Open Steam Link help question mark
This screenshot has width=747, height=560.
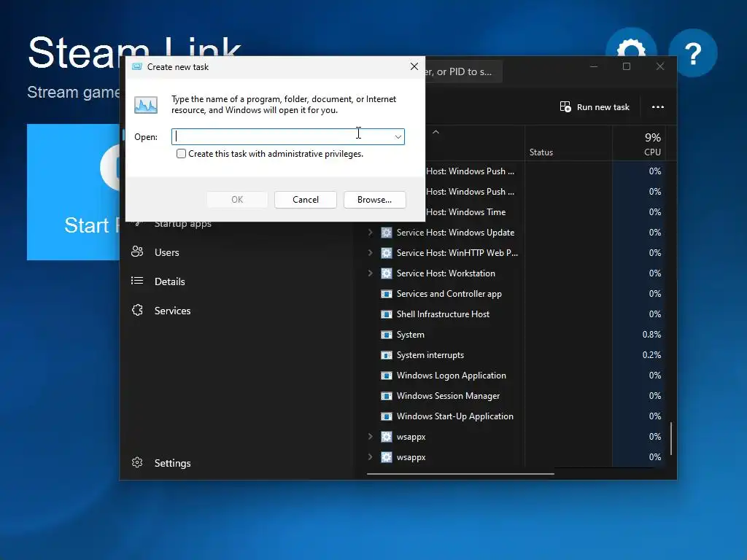(693, 52)
